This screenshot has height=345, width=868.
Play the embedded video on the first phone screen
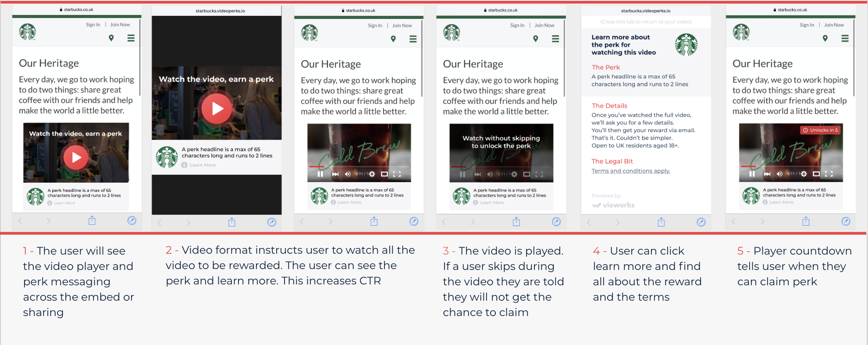pos(76,157)
